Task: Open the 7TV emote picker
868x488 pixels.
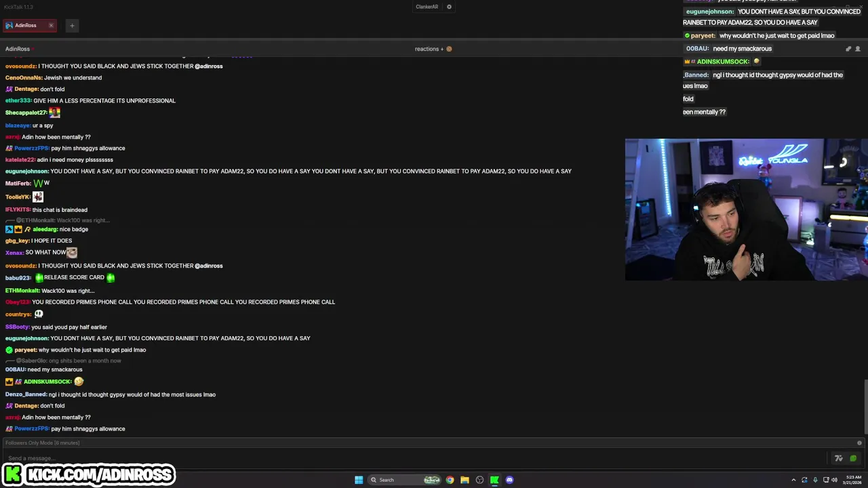Action: click(839, 458)
